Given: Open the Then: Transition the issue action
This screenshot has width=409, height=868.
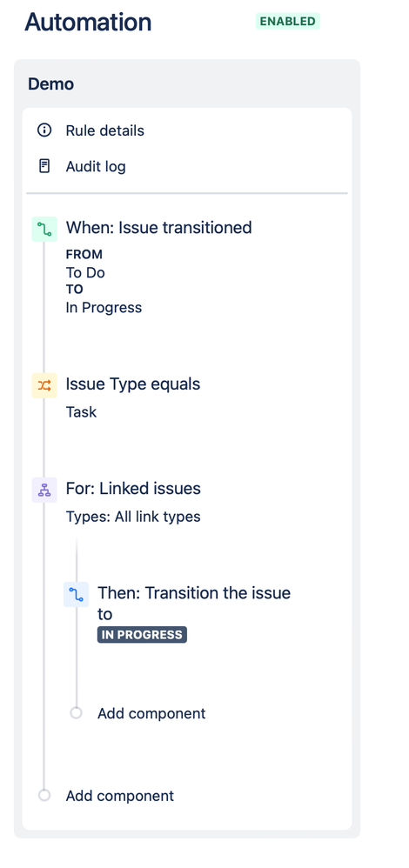Looking at the screenshot, I should 195,604.
